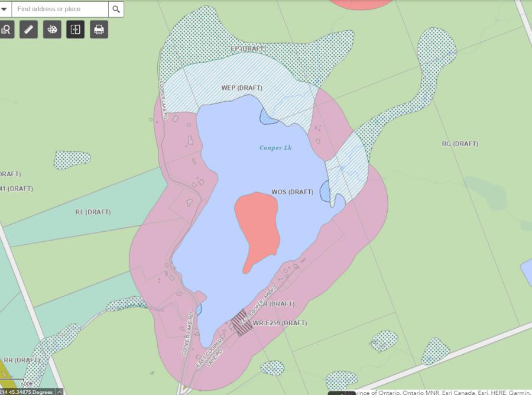Click the Find address or place field

[59, 9]
